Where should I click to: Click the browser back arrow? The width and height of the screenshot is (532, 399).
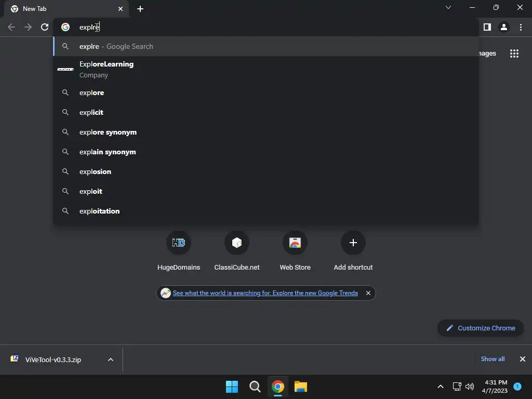tap(11, 27)
